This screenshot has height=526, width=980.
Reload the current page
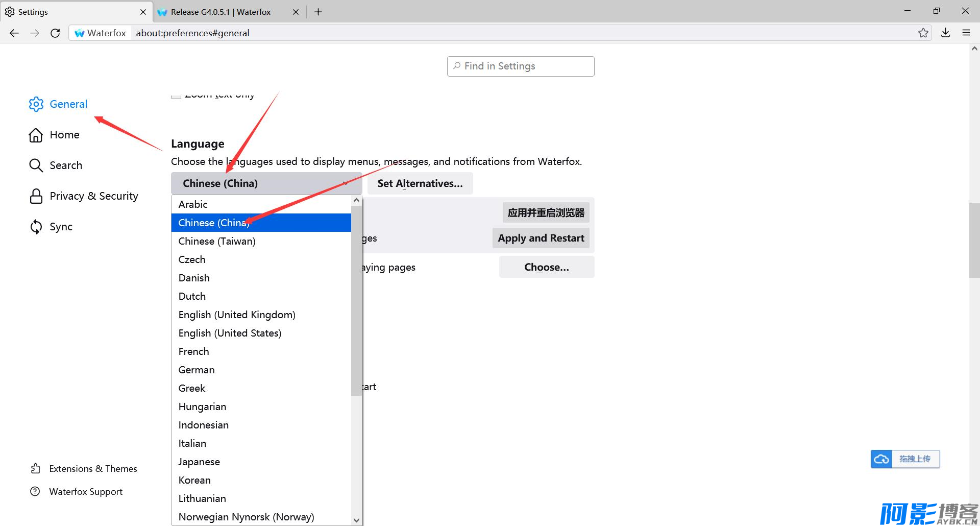[55, 33]
